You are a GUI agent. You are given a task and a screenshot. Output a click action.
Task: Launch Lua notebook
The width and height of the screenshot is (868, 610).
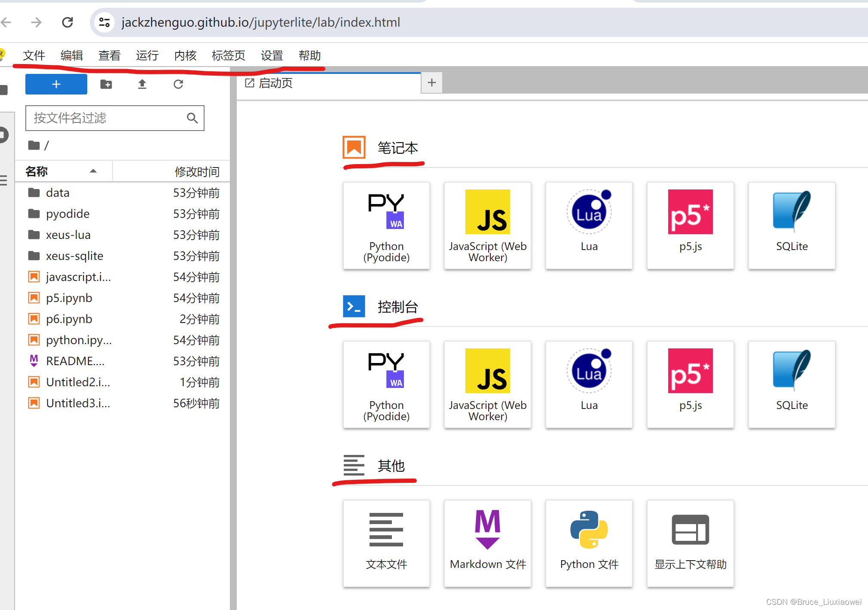click(x=589, y=226)
